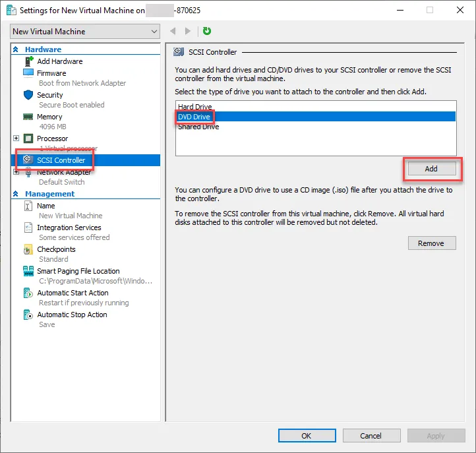Select Processor settings item
This screenshot has width=476, height=453.
coord(52,138)
